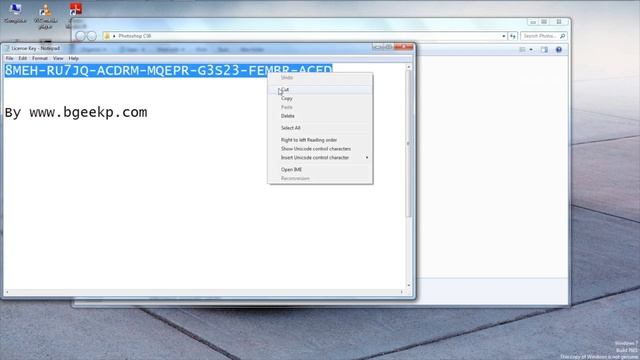
Task: Toggle Show Unicode control characters
Action: 320,149
